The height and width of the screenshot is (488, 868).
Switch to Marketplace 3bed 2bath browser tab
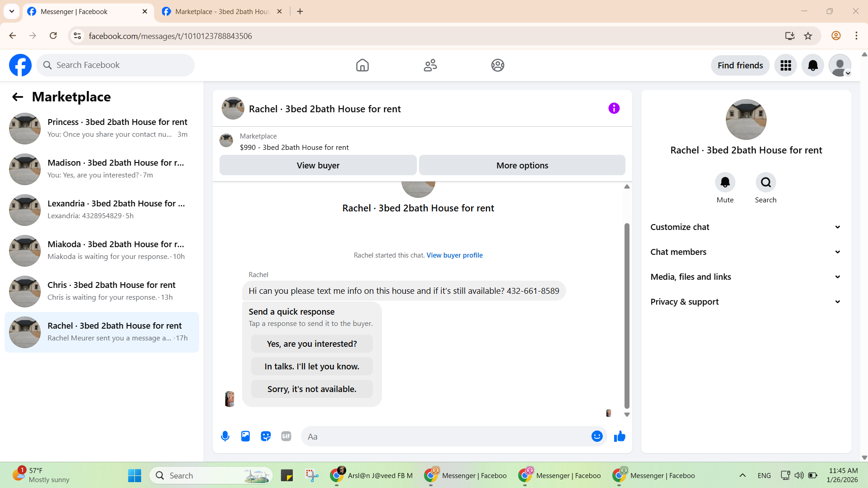pos(222,12)
